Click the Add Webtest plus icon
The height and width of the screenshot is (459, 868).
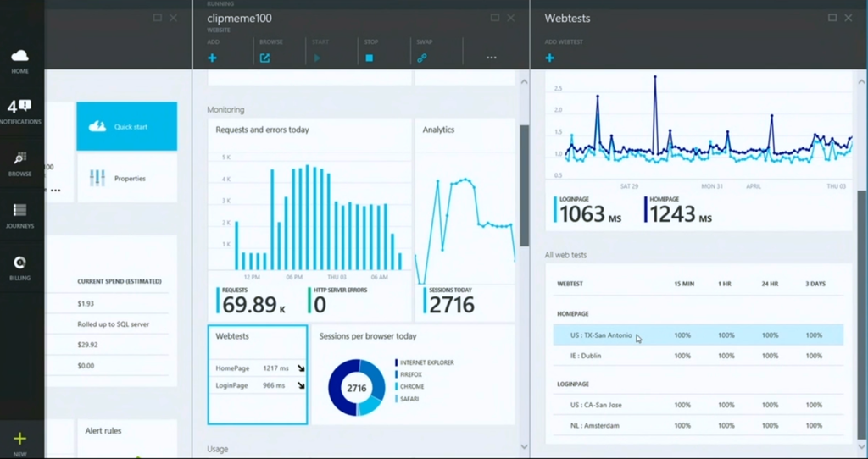click(549, 58)
